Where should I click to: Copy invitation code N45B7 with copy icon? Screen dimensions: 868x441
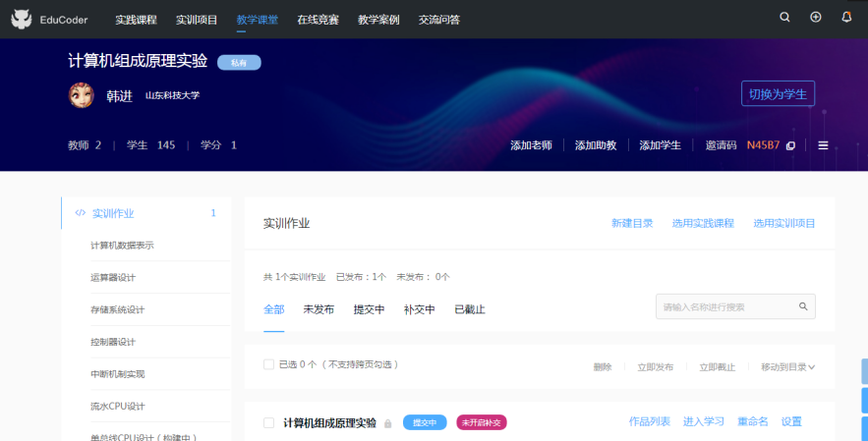[x=790, y=145]
